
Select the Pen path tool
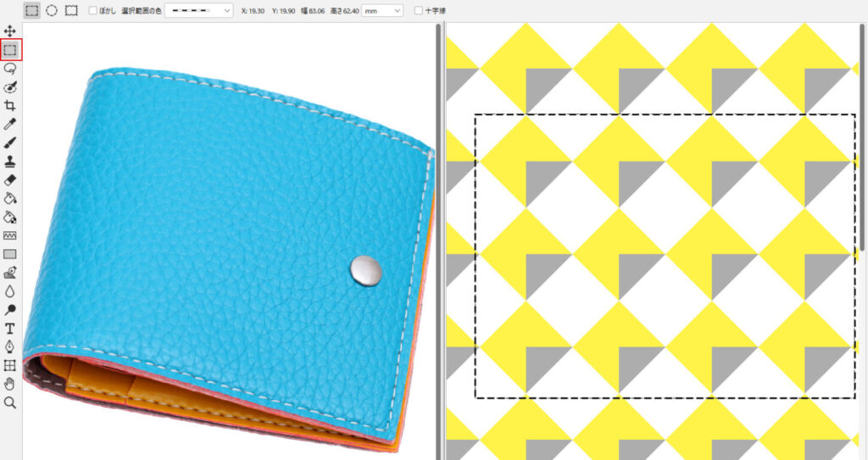point(10,347)
